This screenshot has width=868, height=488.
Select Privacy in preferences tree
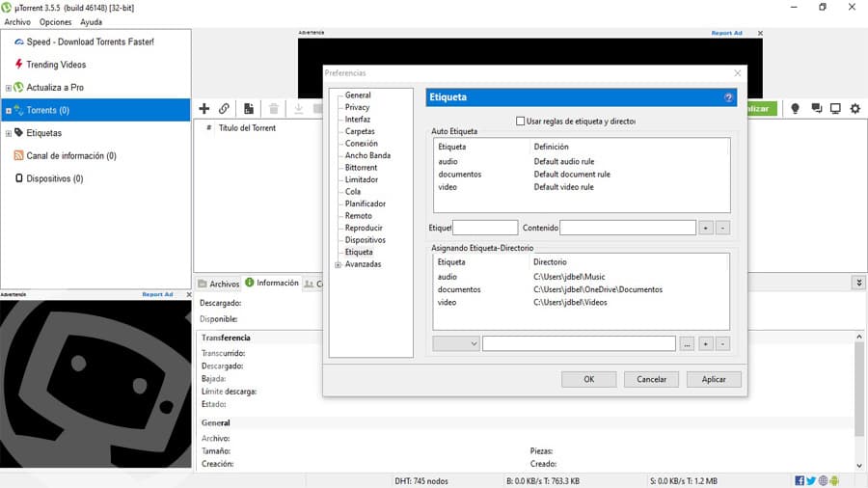tap(357, 107)
